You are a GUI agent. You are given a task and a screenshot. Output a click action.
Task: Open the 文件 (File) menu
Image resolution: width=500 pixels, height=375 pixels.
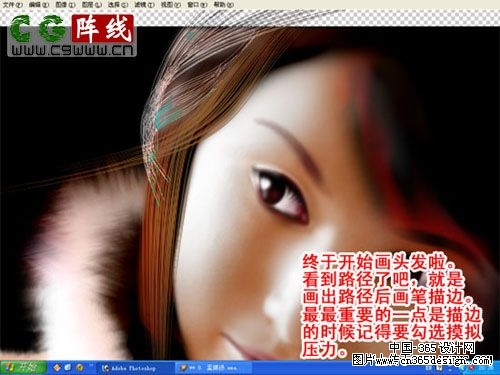pyautogui.click(x=12, y=5)
